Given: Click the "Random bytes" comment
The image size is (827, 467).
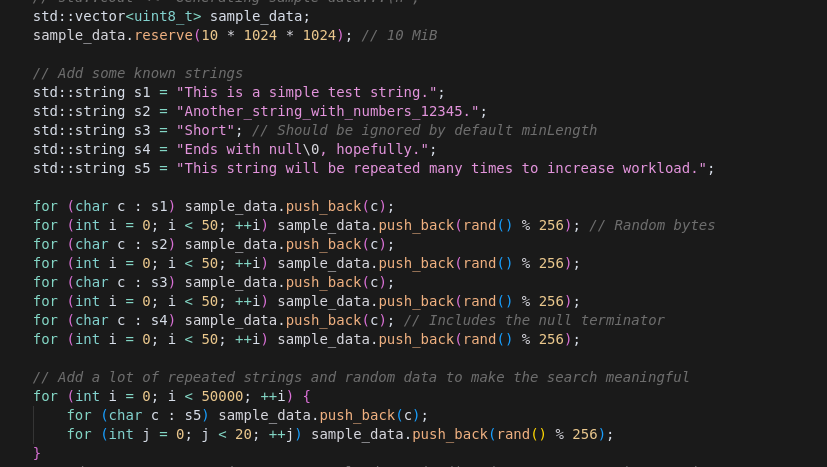Looking at the screenshot, I should 652,225.
